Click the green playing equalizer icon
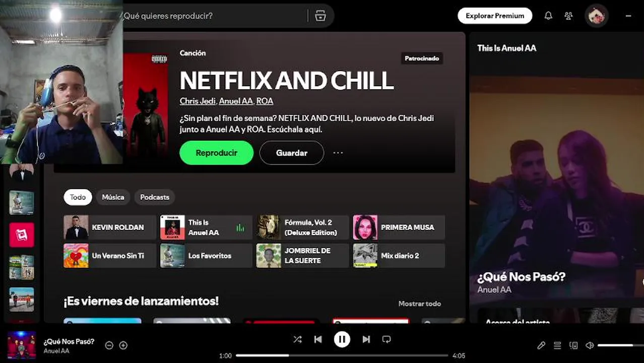 pyautogui.click(x=240, y=228)
